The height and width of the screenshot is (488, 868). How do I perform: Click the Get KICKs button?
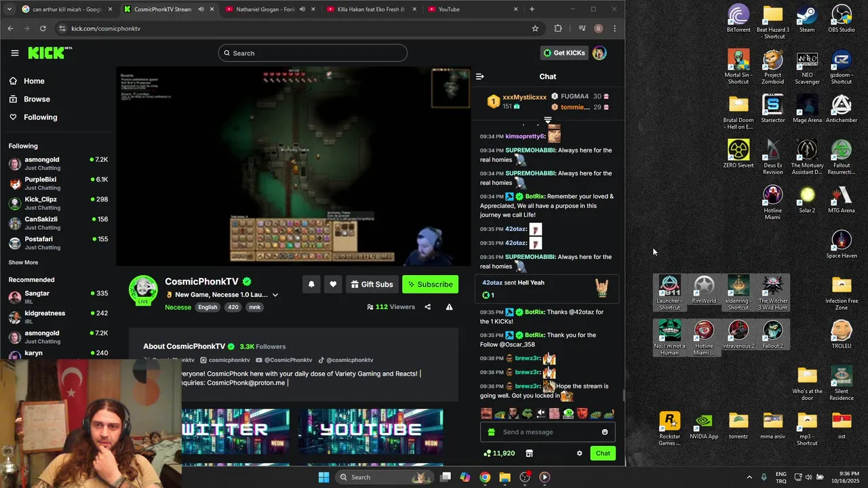tap(564, 53)
